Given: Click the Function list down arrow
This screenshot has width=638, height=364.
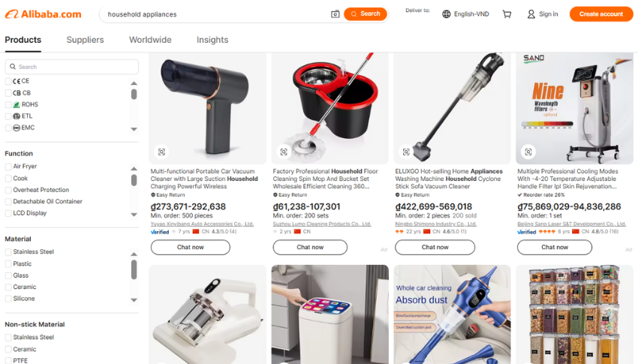Looking at the screenshot, I should 134,215.
